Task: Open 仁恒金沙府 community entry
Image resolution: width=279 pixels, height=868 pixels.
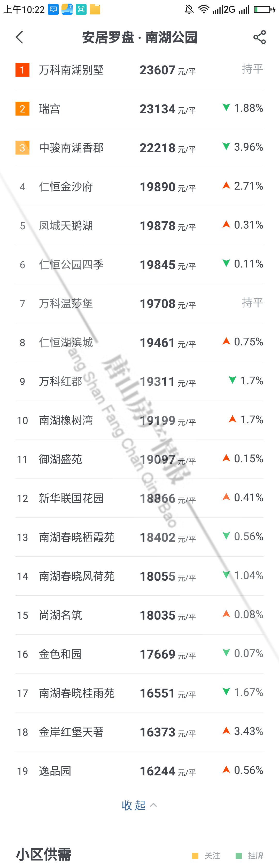Action: click(x=66, y=187)
